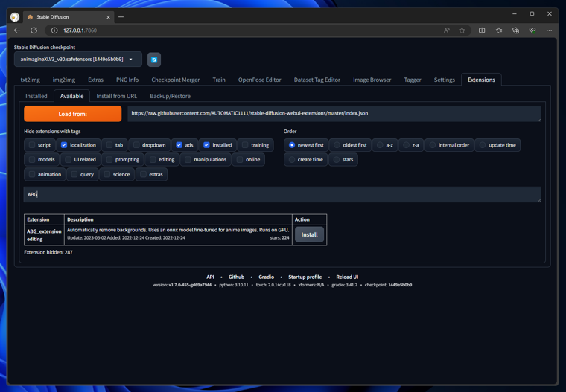Switch to the Installed extensions sub-tab
Screen dimensions: 566x392
click(x=36, y=96)
